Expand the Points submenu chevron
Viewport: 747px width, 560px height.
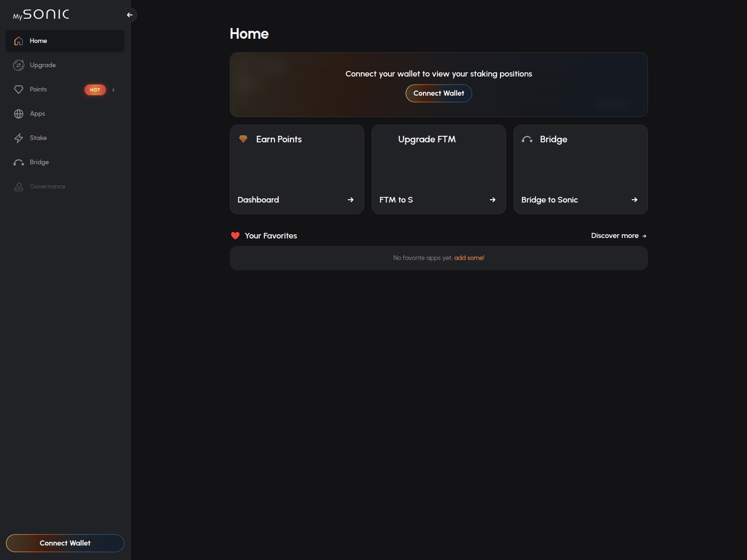tap(113, 90)
